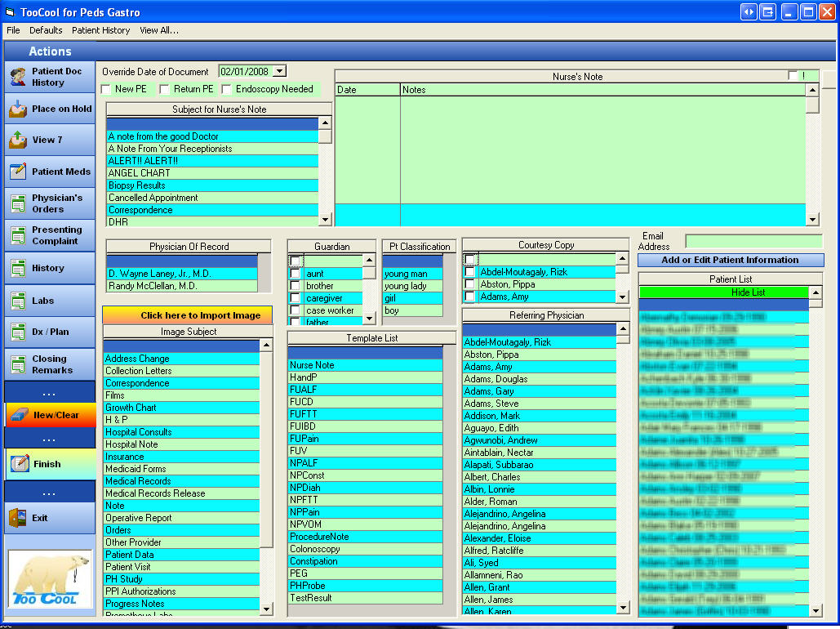Check Abdel-Moutagaly, Rizk courtesy copy box
This screenshot has height=629, width=840.
(x=470, y=272)
